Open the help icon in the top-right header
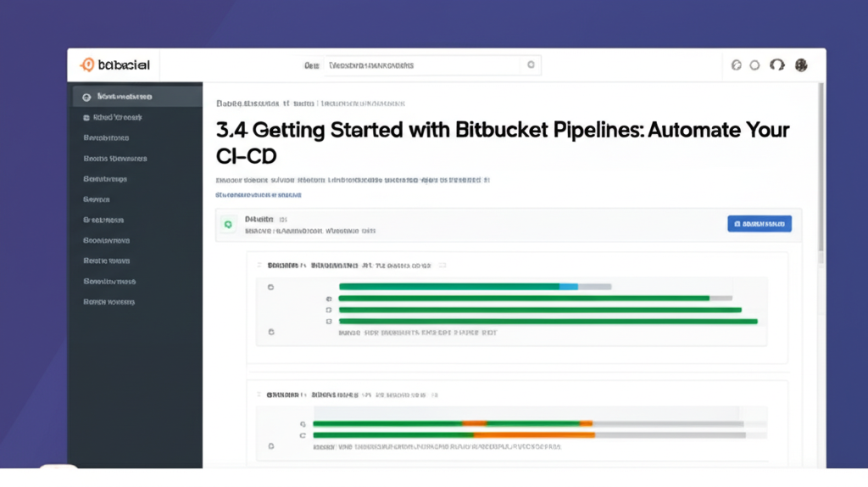This screenshot has width=868, height=487. tap(737, 65)
